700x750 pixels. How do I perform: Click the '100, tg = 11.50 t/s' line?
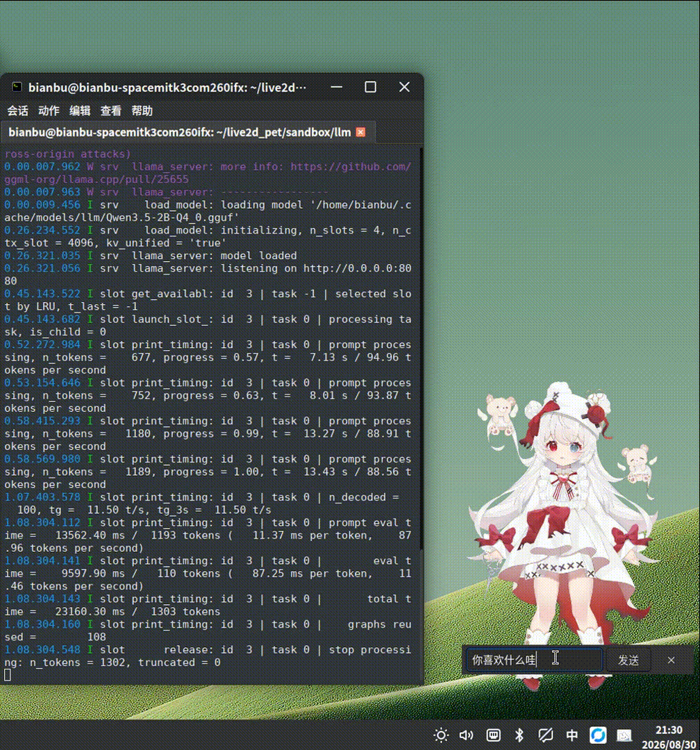144,510
